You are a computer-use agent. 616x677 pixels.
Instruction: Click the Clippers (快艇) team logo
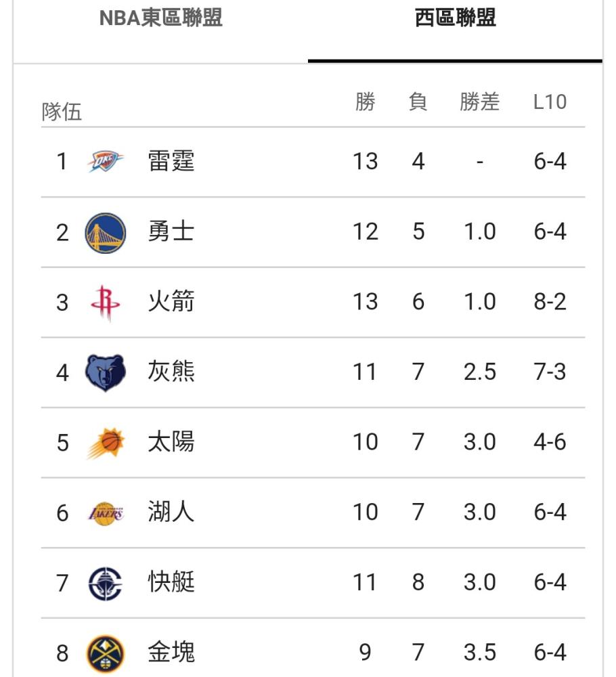pos(106,584)
